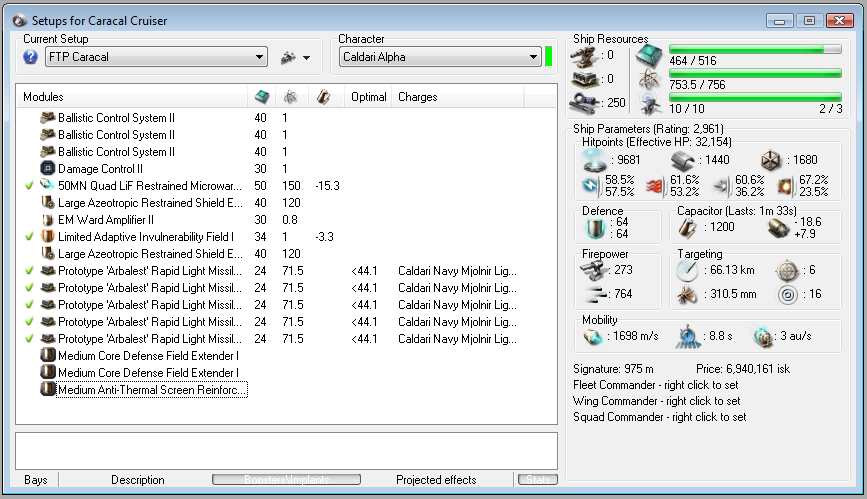
Task: Click the green character skills status indicator
Action: coord(549,57)
